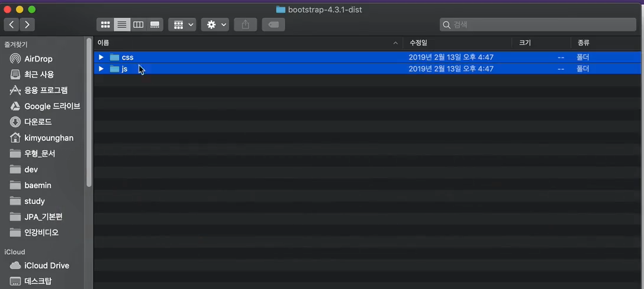644x289 pixels.
Task: Click the 폴더 kind in the css row
Action: [x=583, y=57]
